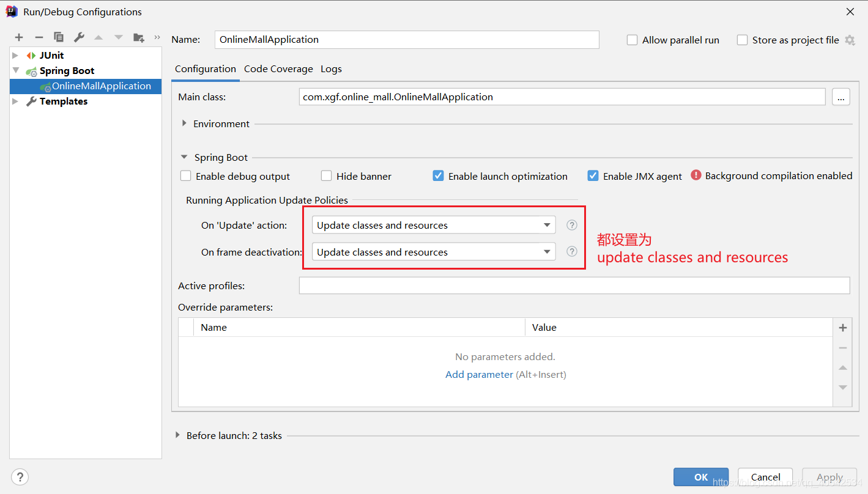Collapse the Spring Boot settings section
The width and height of the screenshot is (868, 494).
(x=184, y=157)
